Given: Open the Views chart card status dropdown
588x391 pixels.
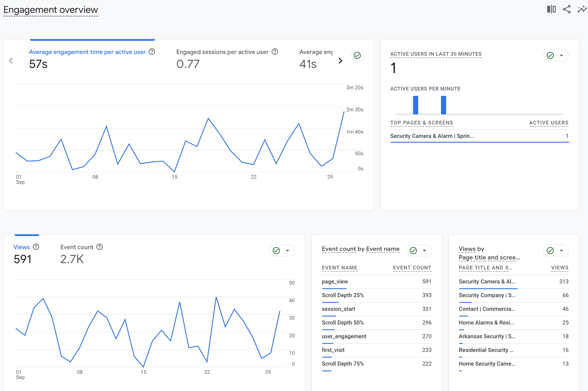Looking at the screenshot, I should click(x=287, y=250).
